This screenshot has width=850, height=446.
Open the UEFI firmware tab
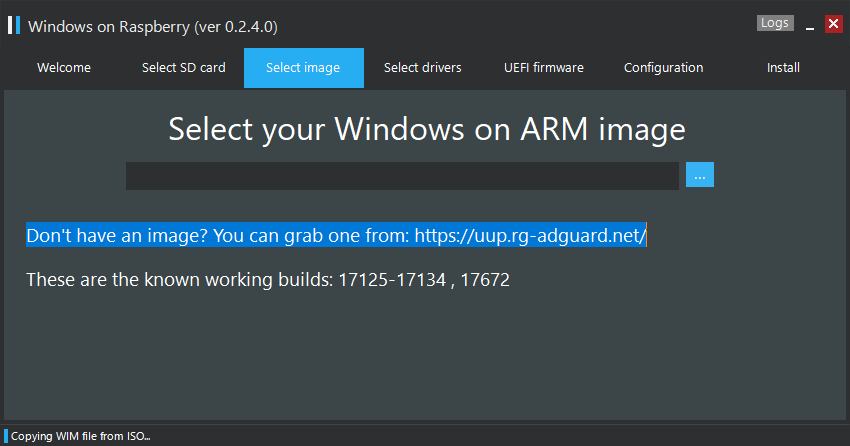[x=544, y=68]
